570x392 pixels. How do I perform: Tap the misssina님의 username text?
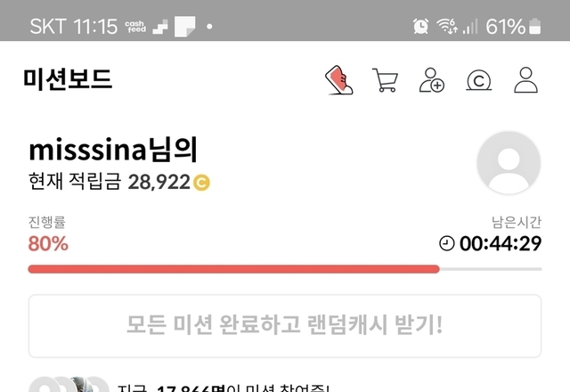click(113, 150)
